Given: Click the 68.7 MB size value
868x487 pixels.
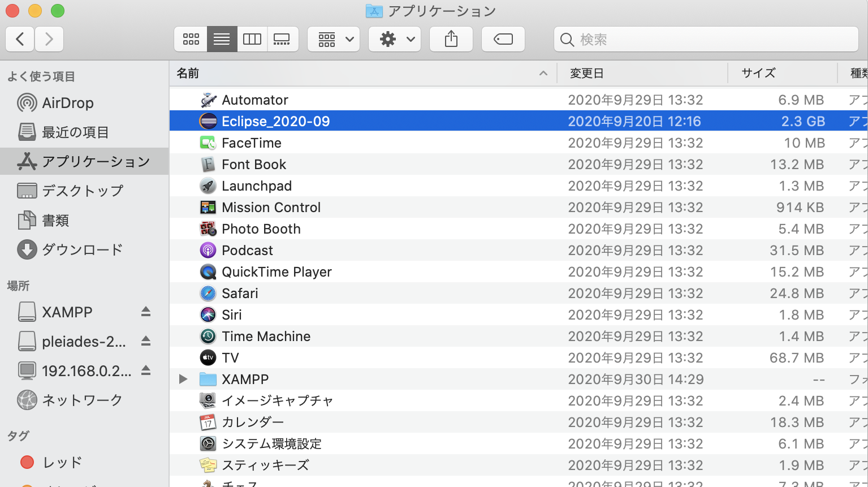Looking at the screenshot, I should click(x=797, y=358).
